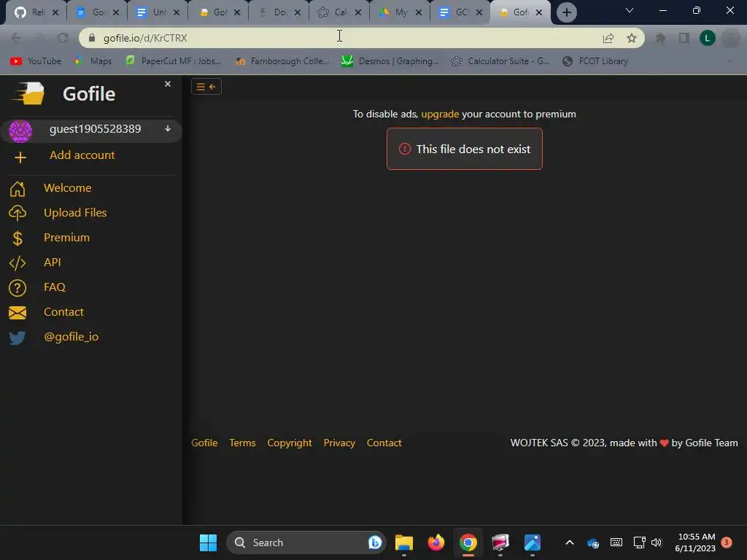Click the Twitter bird icon
Screen dimensions: 747x560
(x=18, y=338)
